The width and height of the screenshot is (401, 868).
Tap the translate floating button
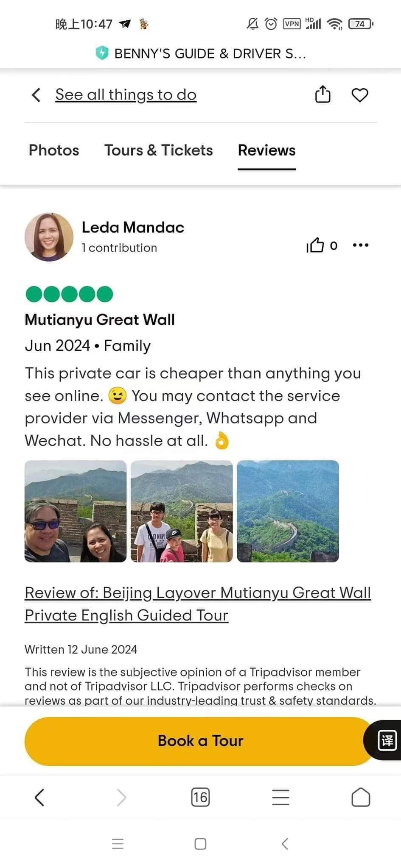coord(387,740)
